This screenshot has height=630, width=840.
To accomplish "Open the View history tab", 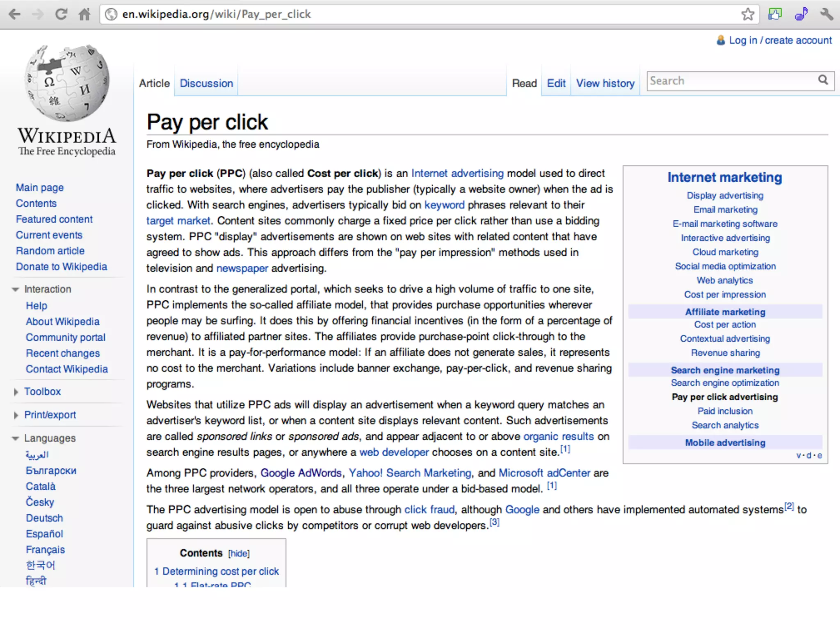I will pos(605,83).
